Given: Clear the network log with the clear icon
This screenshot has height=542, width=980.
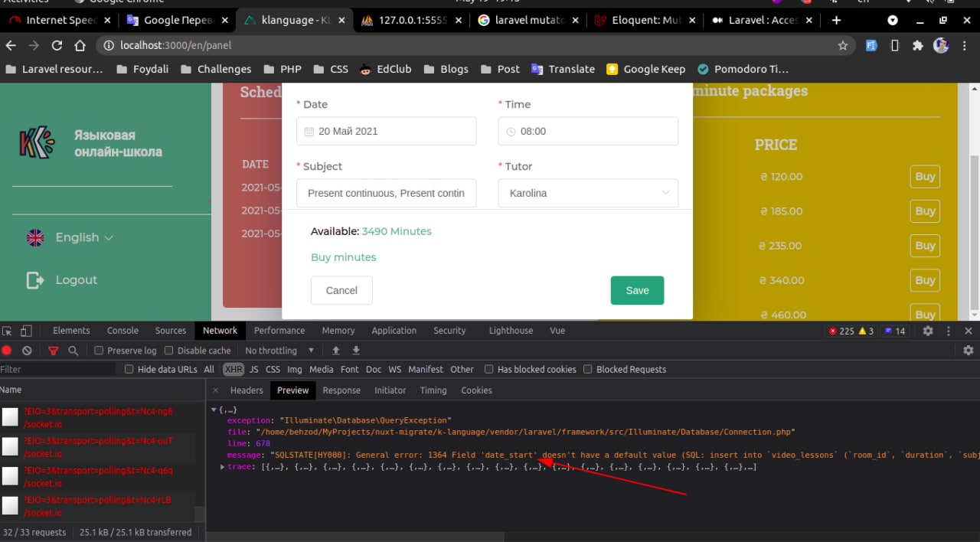Looking at the screenshot, I should point(27,351).
